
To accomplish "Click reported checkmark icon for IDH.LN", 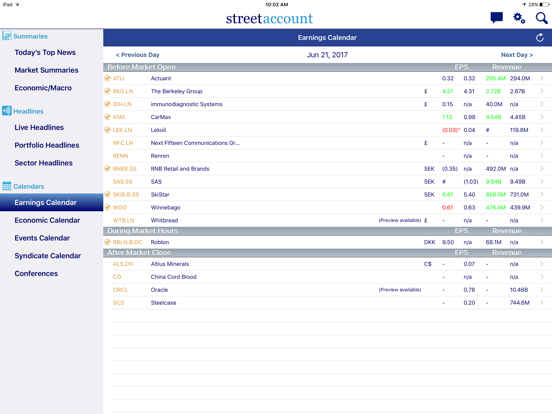I will tap(107, 104).
